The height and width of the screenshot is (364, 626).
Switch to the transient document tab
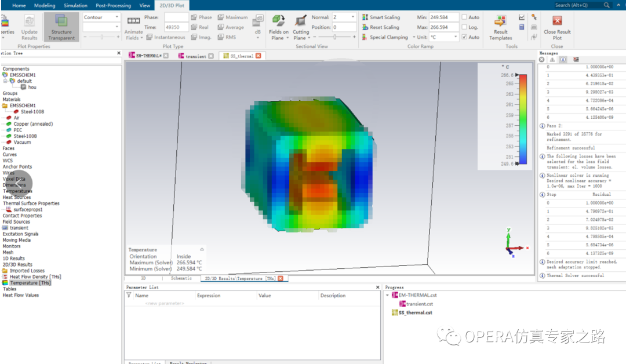click(x=196, y=56)
